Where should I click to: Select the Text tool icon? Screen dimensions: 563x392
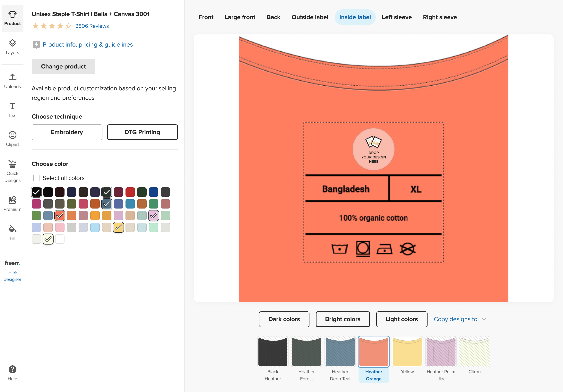12,110
